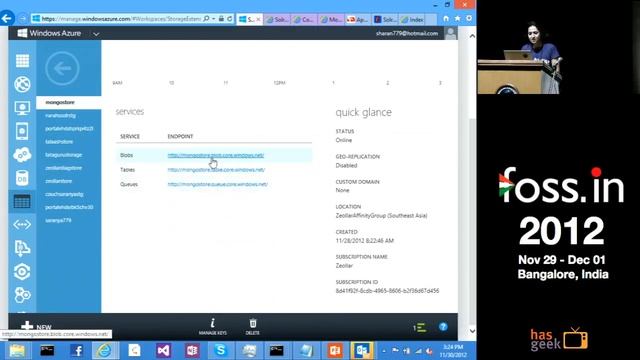Click the Delete trash icon in bottom bar
640x360 pixels.
point(253,326)
